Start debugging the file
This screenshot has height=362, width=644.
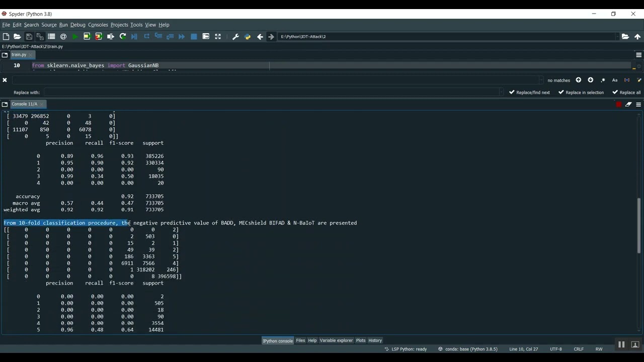tap(134, 37)
